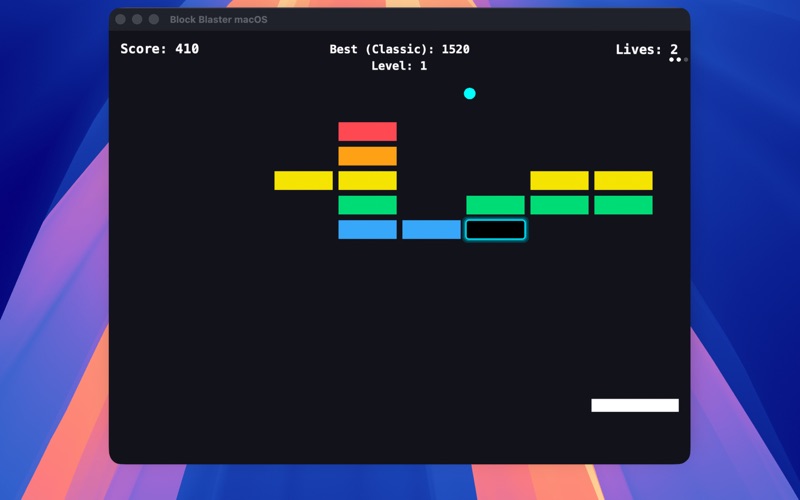
Task: Click the yellow brick just left of the rightmost yellow
Action: [559, 181]
